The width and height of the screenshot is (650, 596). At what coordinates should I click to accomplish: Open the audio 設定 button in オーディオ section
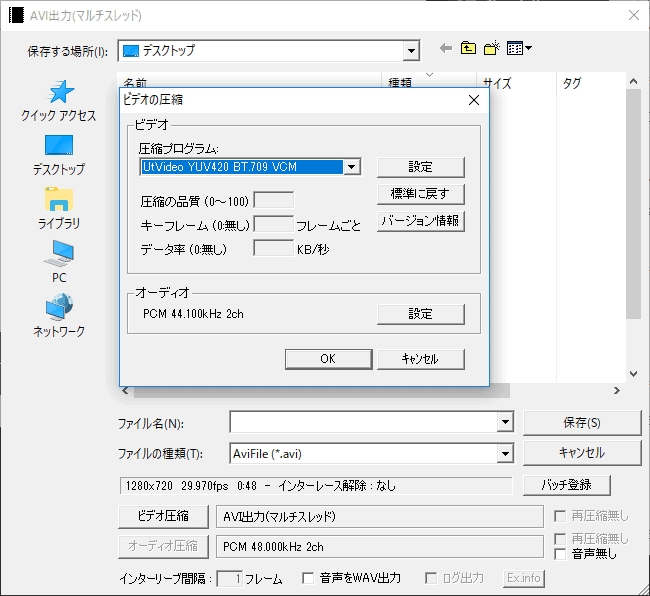pos(421,314)
